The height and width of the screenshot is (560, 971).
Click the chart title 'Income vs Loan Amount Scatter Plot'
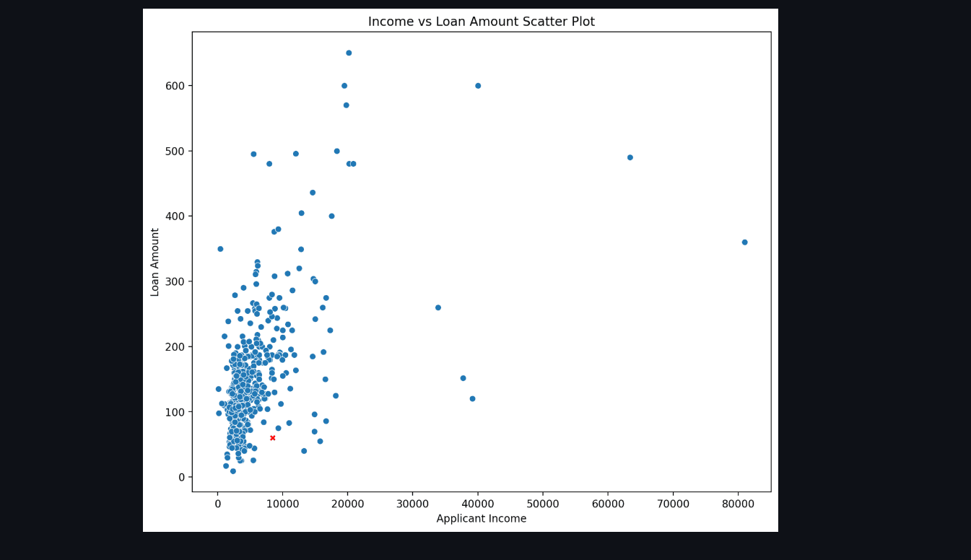click(482, 22)
